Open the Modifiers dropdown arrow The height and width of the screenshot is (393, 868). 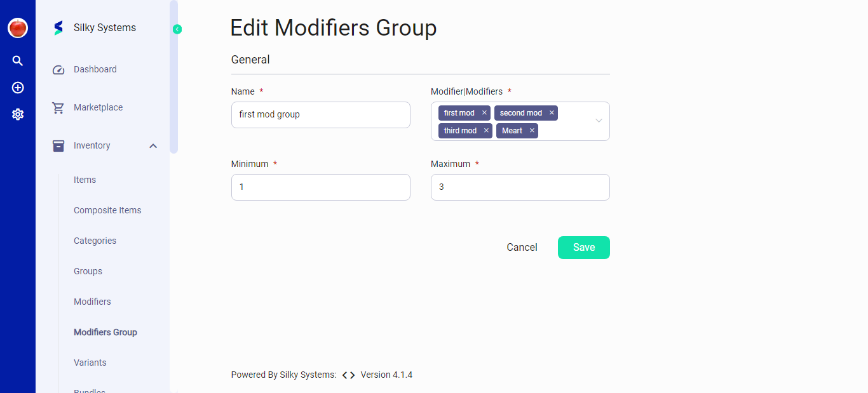[x=598, y=121]
